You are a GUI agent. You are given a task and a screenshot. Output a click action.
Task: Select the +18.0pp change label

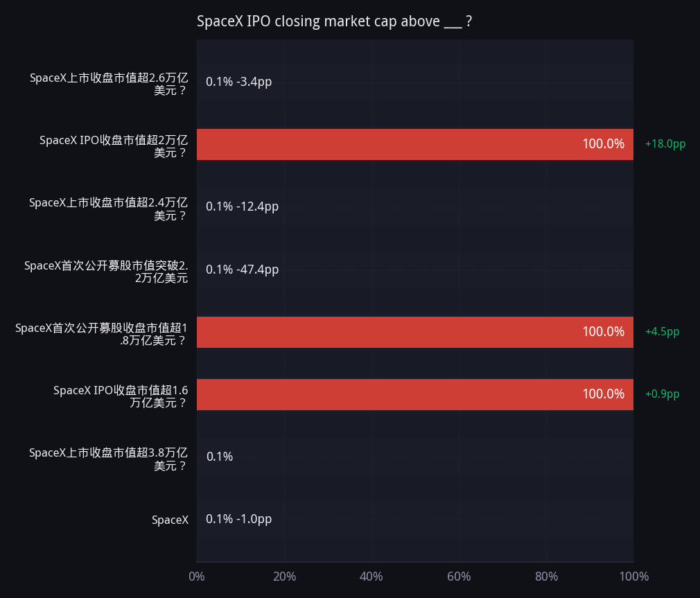click(665, 144)
